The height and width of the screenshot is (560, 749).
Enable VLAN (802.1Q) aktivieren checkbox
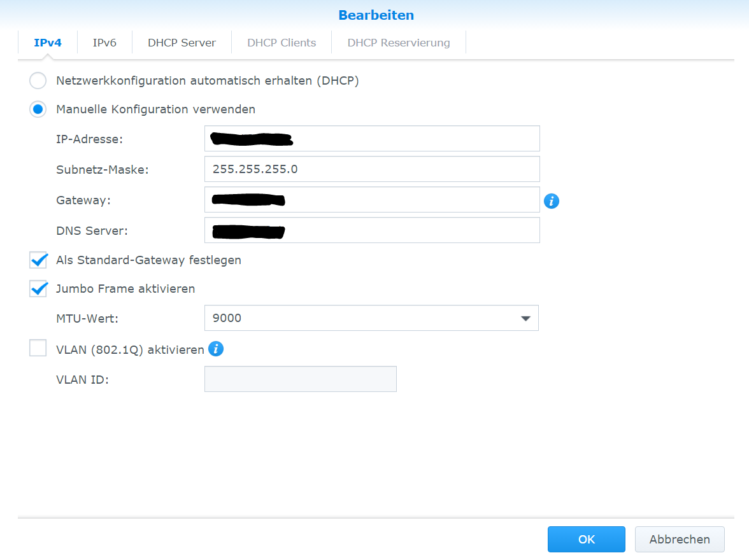click(x=38, y=349)
